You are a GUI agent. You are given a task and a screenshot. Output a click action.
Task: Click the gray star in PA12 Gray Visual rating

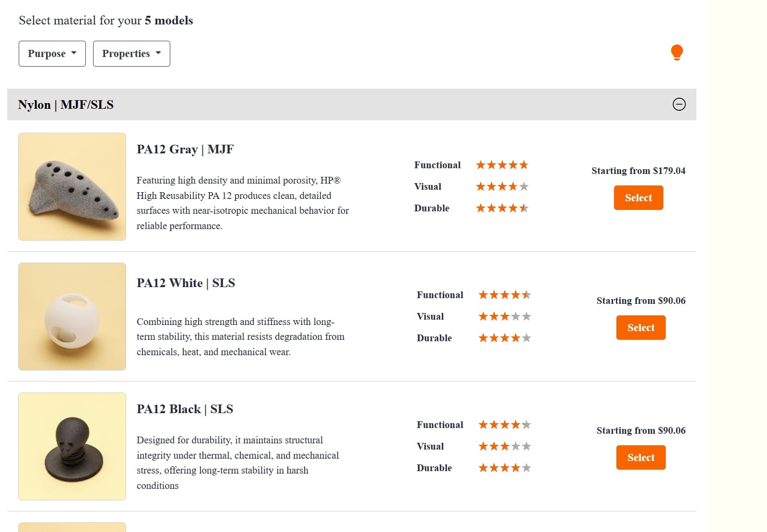point(524,186)
